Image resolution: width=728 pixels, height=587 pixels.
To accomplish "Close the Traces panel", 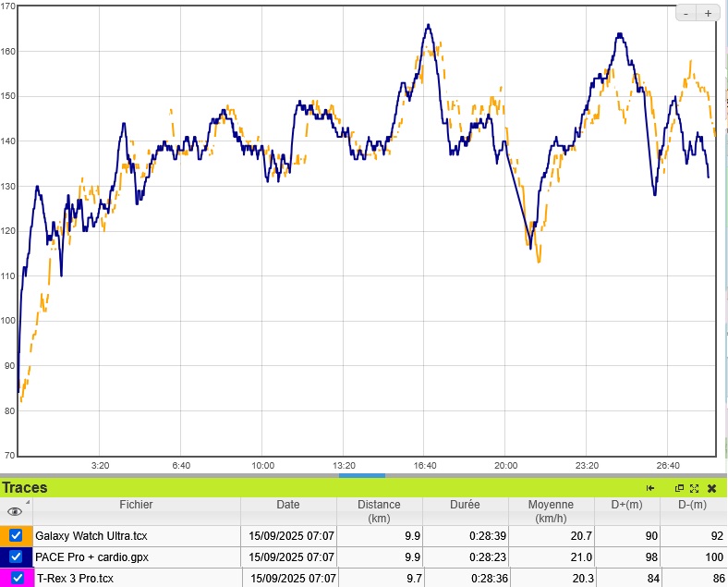I will tap(712, 488).
